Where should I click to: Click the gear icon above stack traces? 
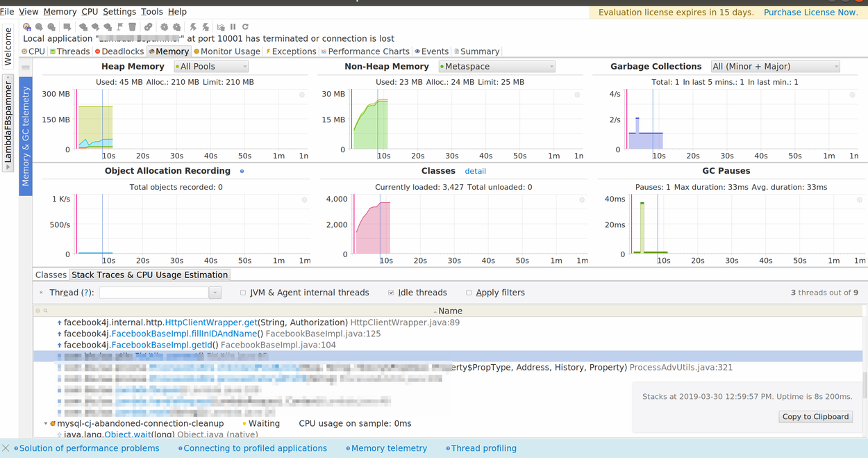tap(38, 311)
